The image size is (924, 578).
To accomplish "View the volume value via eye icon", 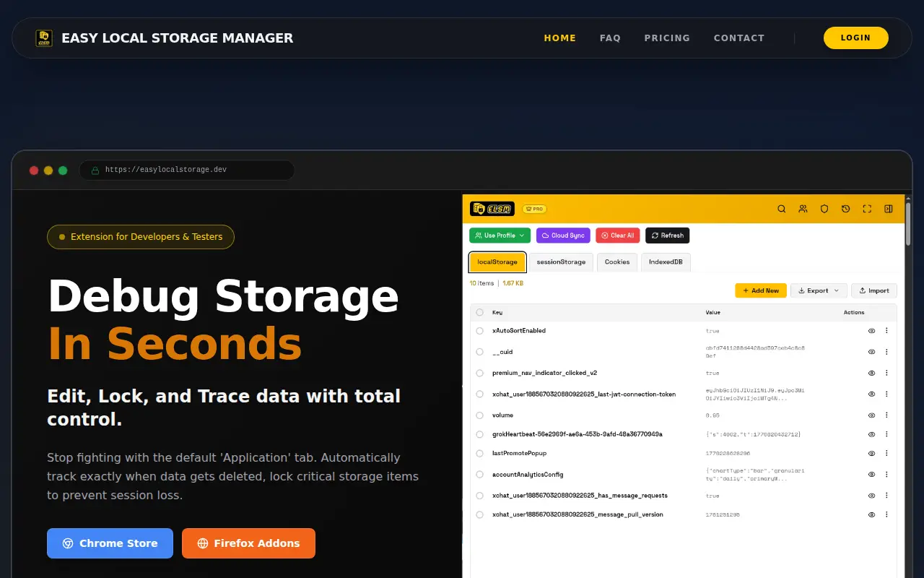I will [871, 415].
